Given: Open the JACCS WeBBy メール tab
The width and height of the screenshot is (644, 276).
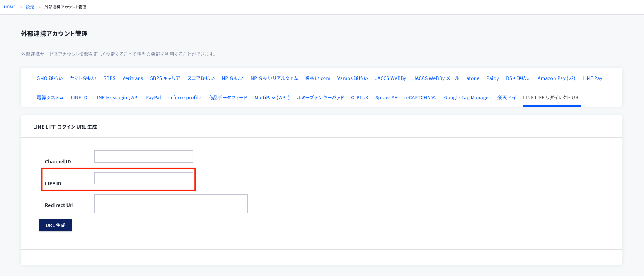Looking at the screenshot, I should coord(436,78).
